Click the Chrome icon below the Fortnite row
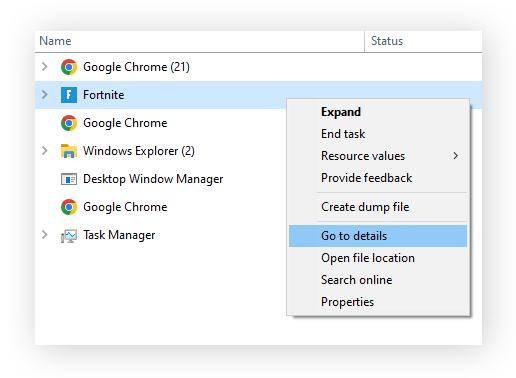 (x=69, y=123)
